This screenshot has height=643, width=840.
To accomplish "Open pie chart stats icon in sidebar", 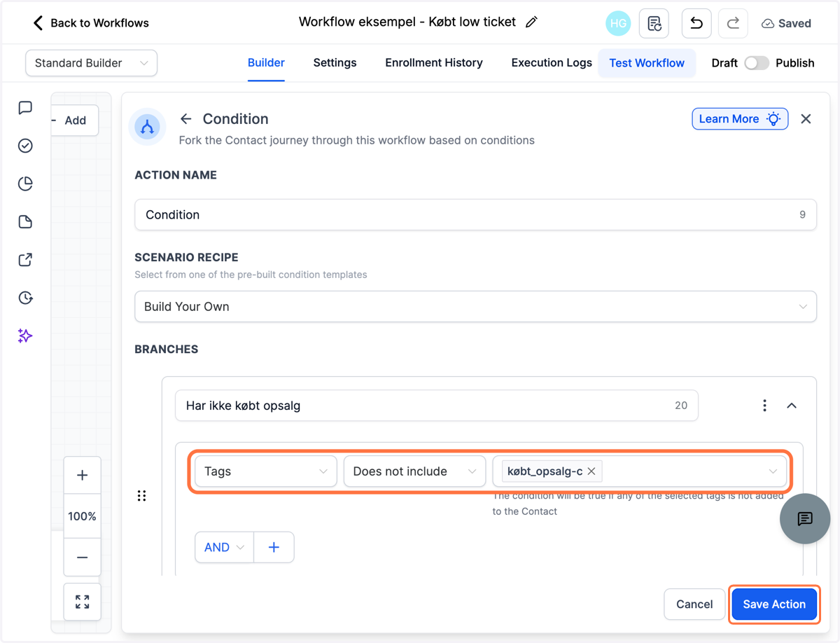I will [25, 184].
